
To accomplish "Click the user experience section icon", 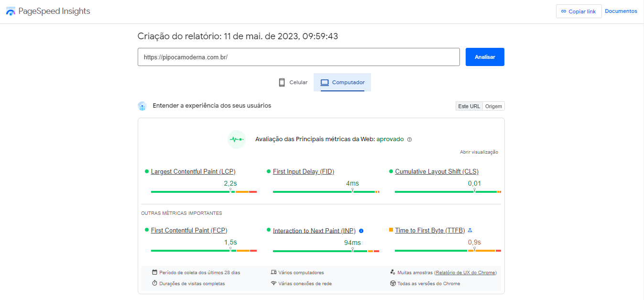I will tap(142, 106).
